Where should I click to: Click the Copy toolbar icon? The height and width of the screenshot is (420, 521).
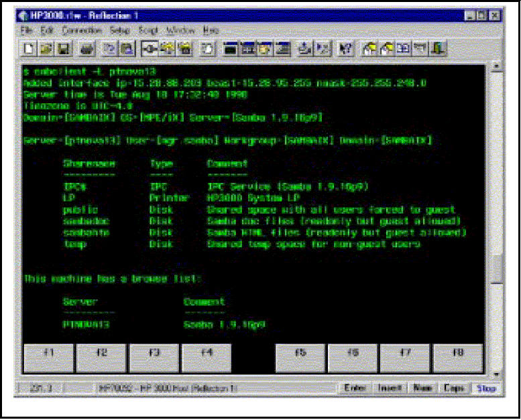click(x=109, y=49)
